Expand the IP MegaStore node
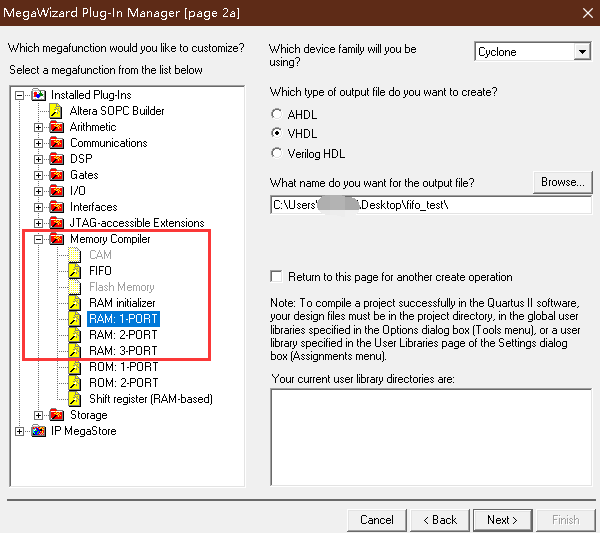This screenshot has height=533, width=600. pos(20,431)
